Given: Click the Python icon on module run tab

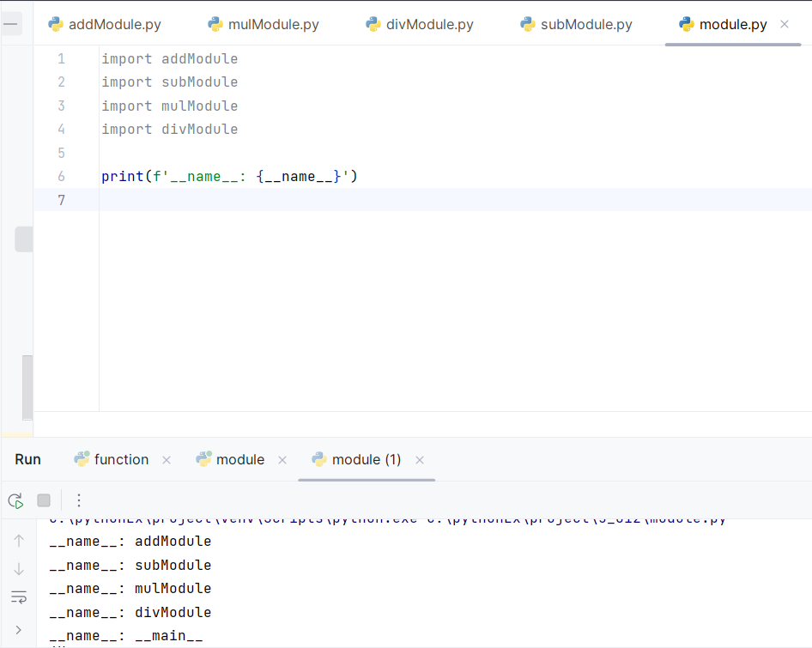Looking at the screenshot, I should coord(203,459).
